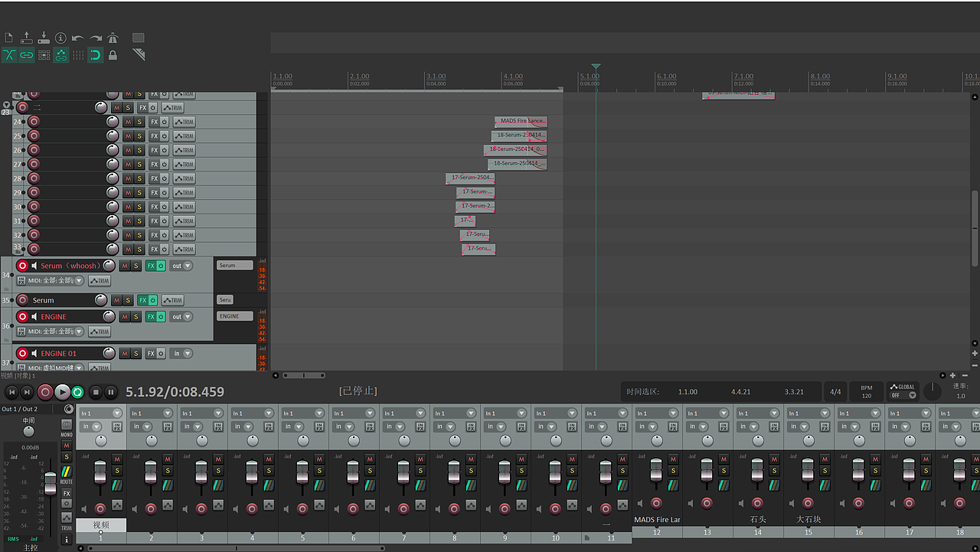The image size is (980, 552).
Task: Select the 视频 mixer channel label
Action: click(101, 524)
